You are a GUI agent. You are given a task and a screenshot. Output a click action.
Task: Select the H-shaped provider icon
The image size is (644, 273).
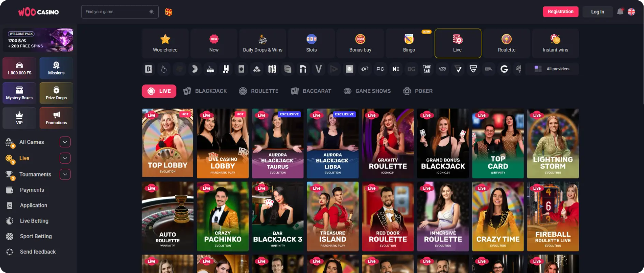click(226, 69)
